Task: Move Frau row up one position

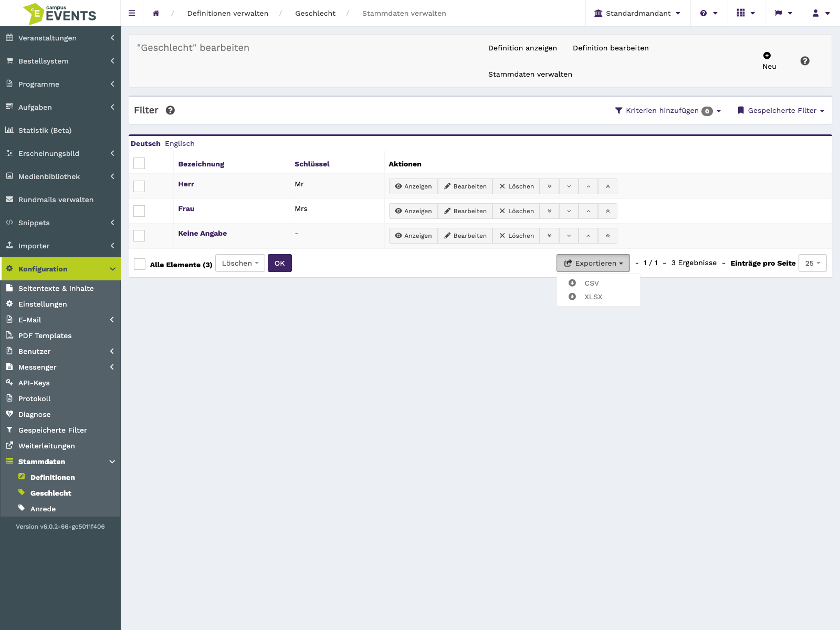Action: point(589,211)
